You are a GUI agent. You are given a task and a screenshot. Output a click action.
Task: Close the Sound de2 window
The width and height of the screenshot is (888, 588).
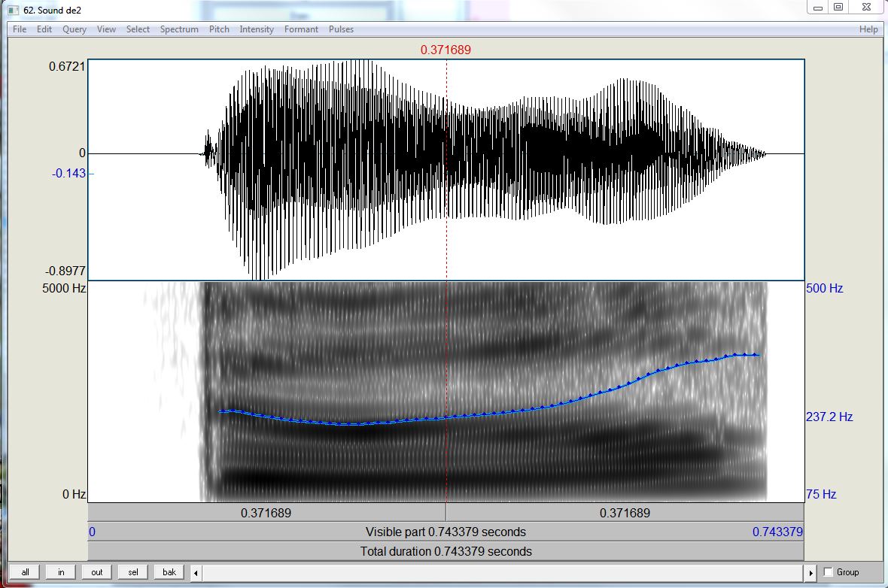(x=866, y=8)
